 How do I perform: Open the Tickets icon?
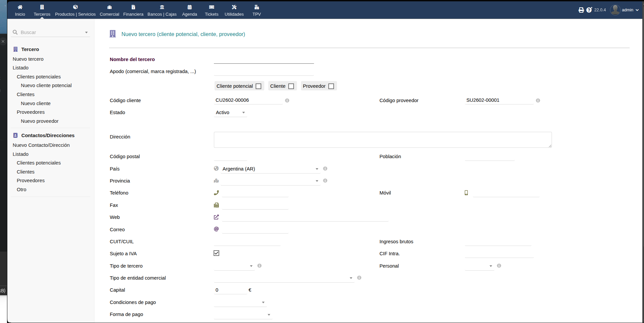tap(212, 7)
